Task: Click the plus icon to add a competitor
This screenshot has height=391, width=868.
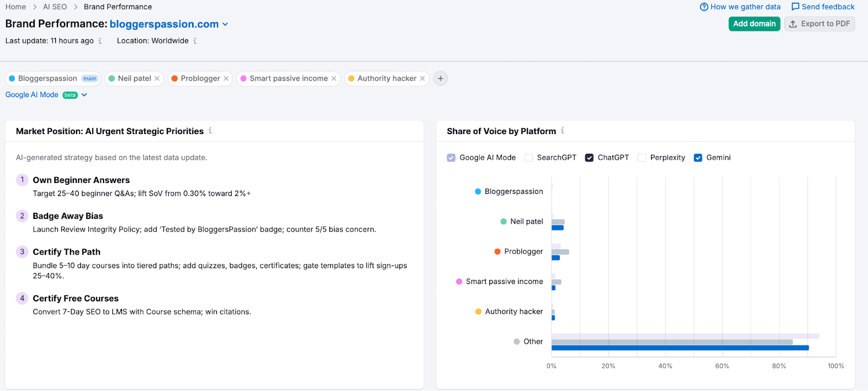Action: coord(441,79)
